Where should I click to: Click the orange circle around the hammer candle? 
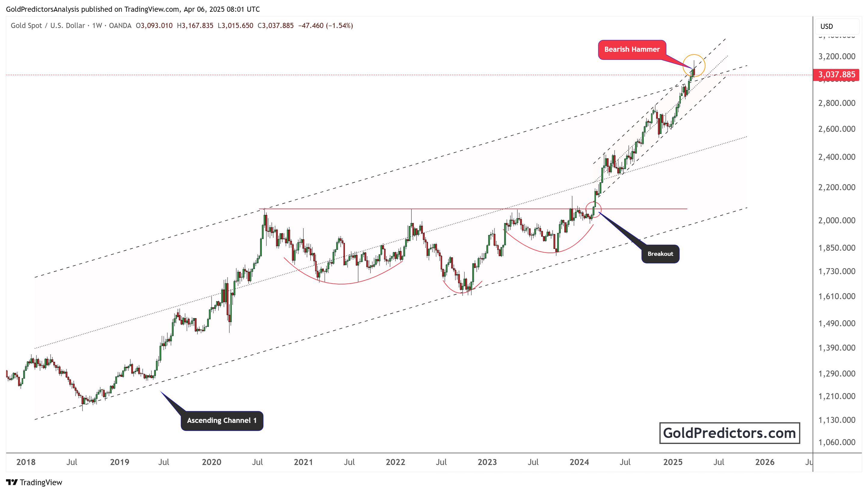coord(694,65)
